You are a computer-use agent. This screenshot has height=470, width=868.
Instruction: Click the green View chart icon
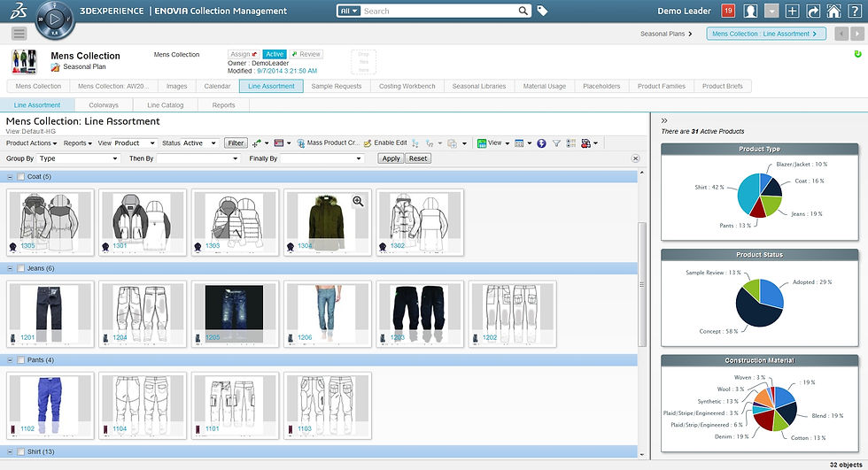482,143
